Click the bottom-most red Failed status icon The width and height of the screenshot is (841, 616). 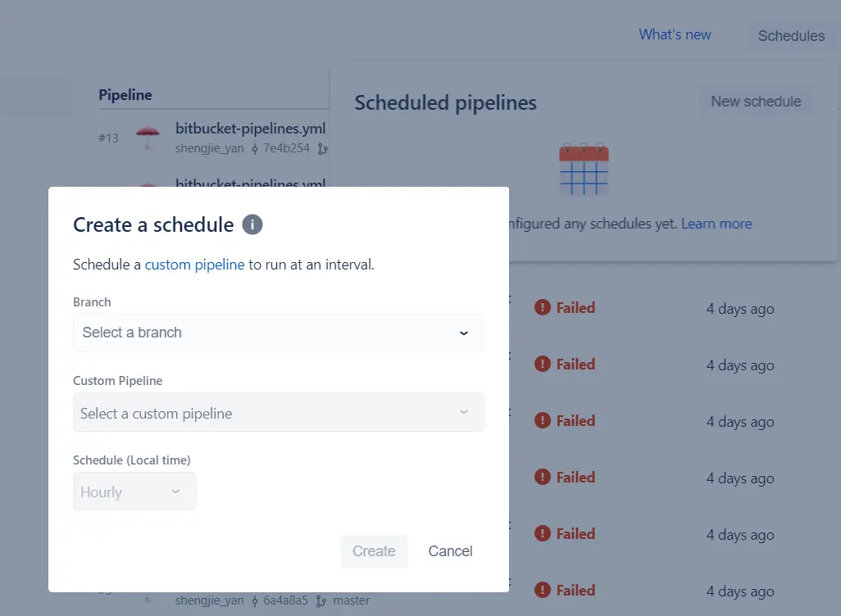point(543,591)
